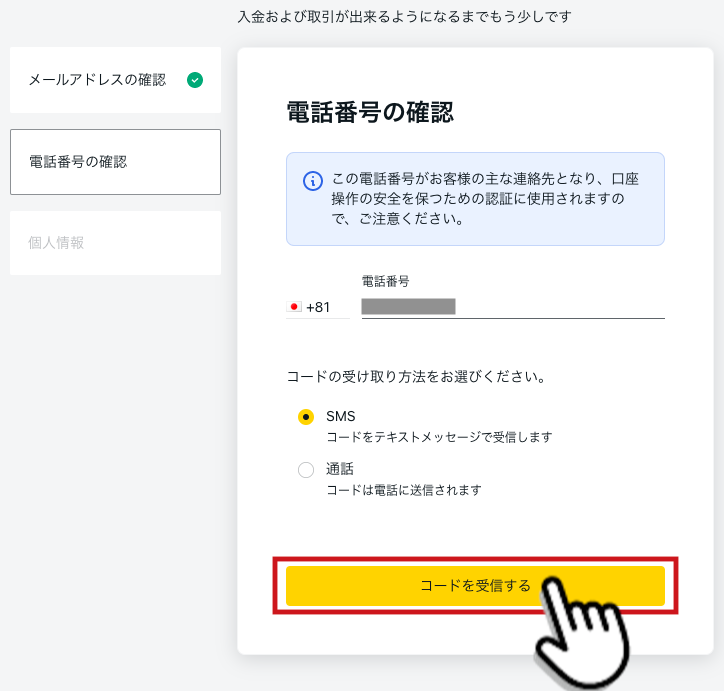The height and width of the screenshot is (691, 724).
Task: Click the blue notice about the main contact number
Action: point(475,199)
